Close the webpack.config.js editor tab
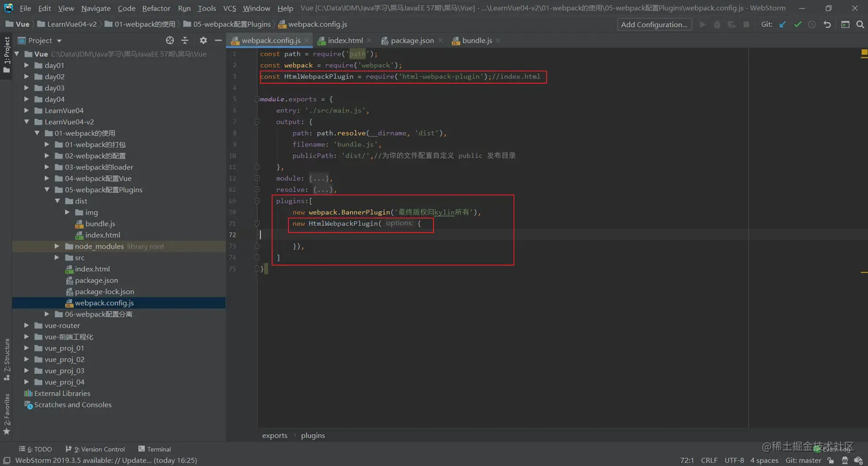 point(307,41)
